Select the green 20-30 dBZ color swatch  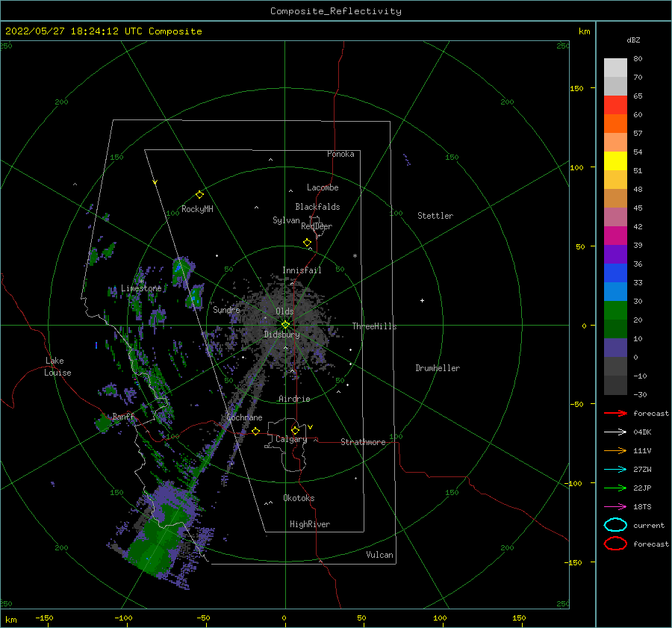(x=615, y=311)
